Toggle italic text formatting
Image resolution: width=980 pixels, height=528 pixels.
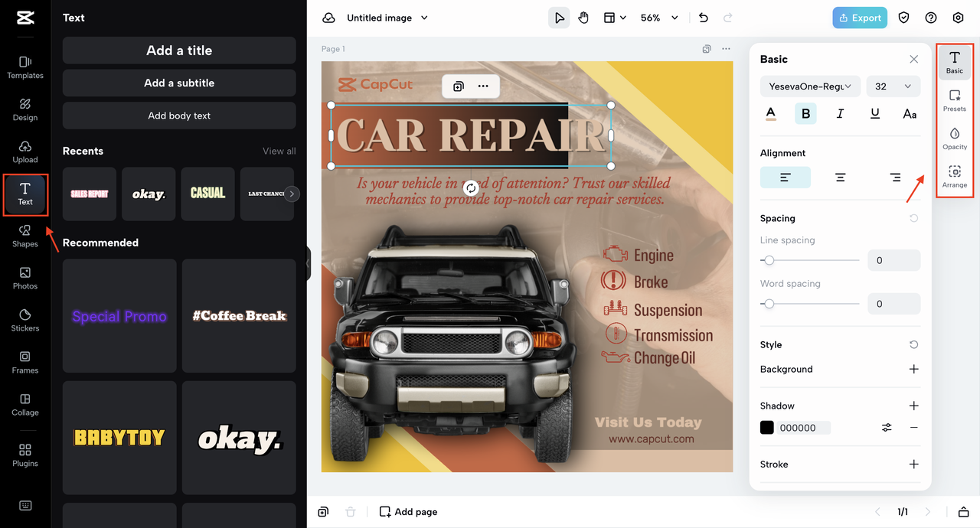[840, 113]
